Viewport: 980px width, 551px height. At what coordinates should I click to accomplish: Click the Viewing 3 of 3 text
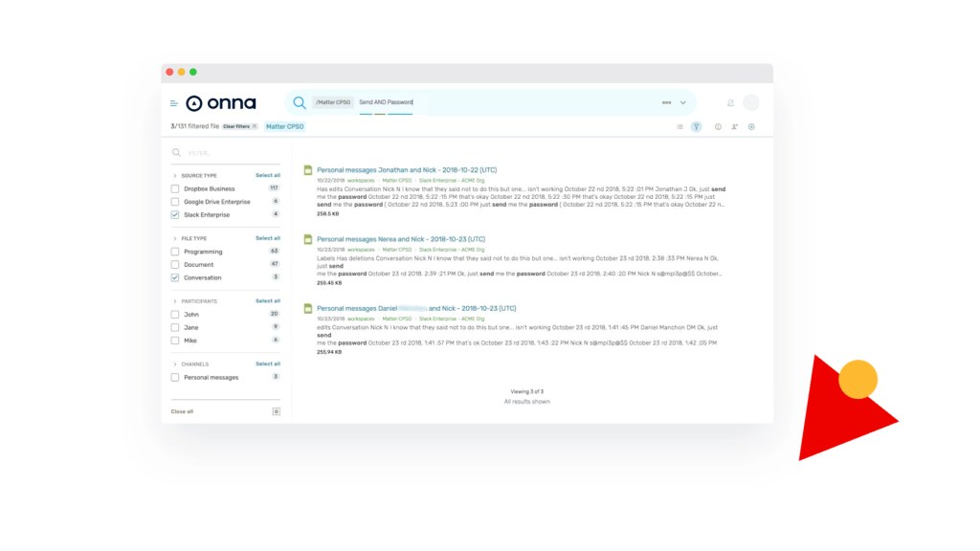click(x=527, y=391)
